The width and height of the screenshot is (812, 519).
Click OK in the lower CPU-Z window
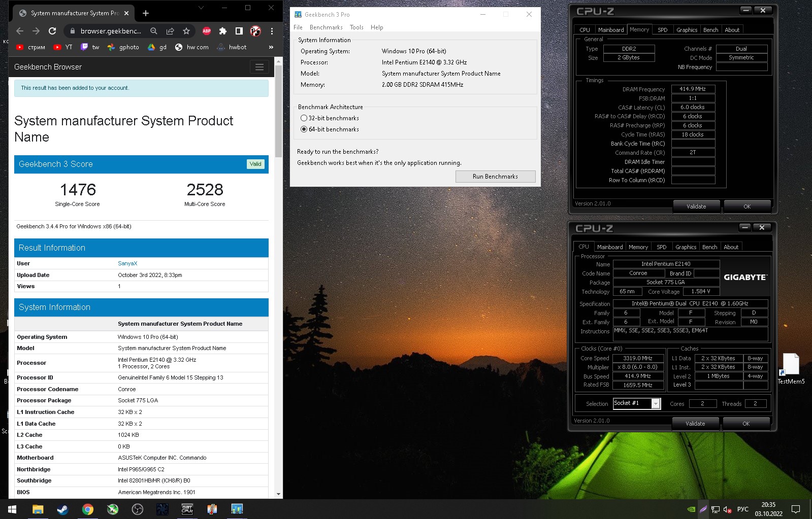coord(746,424)
